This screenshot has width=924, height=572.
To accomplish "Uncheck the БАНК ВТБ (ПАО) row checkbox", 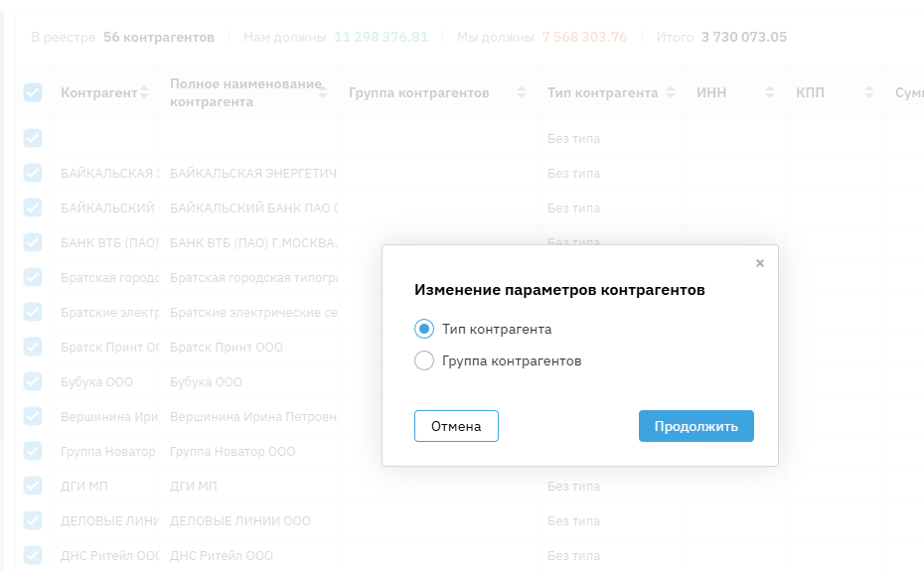I will (x=33, y=242).
